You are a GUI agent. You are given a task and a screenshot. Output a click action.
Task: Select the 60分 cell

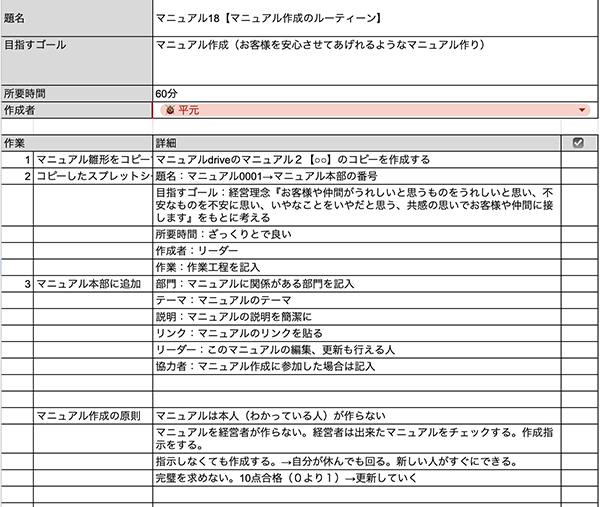pos(375,93)
